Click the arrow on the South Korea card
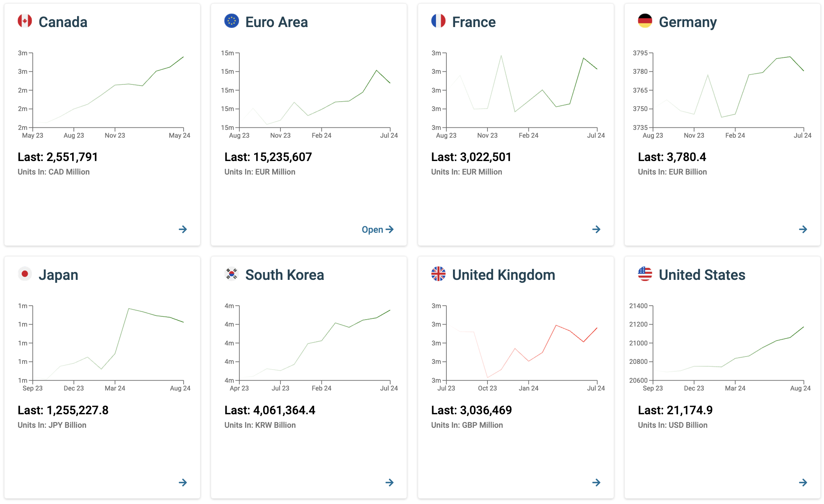Image resolution: width=824 pixels, height=504 pixels. pos(389,483)
